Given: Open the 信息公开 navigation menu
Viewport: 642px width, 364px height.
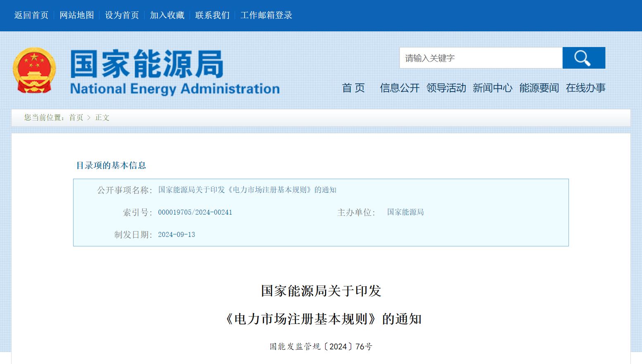Looking at the screenshot, I should (x=399, y=88).
